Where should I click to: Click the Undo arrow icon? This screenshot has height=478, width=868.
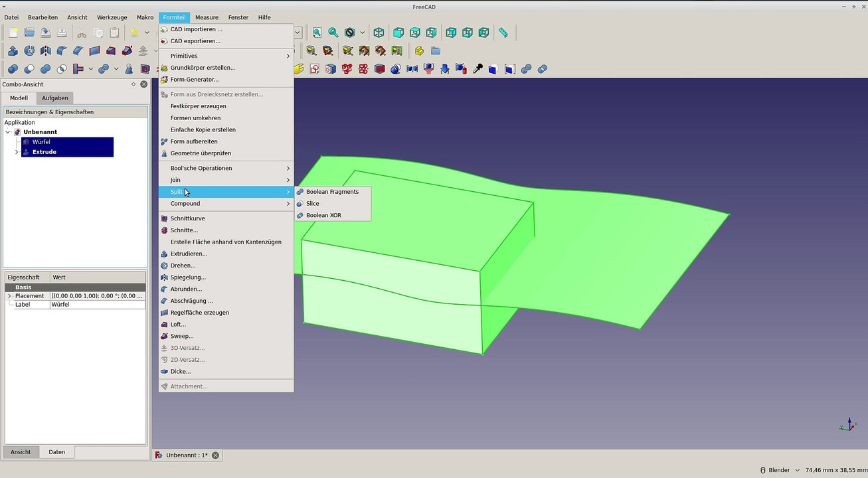pos(134,33)
